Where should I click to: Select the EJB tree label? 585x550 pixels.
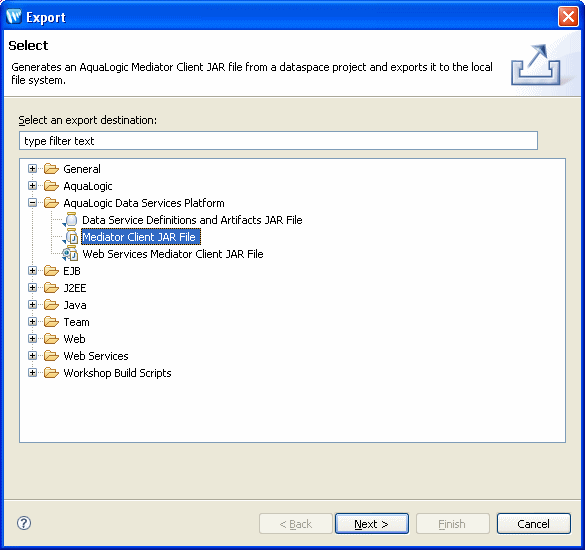(72, 271)
